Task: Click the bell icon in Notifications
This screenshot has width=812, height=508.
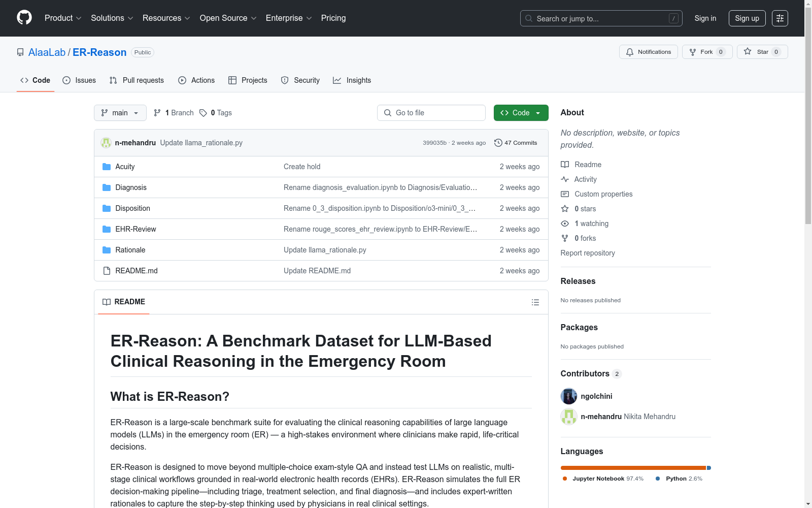Action: pyautogui.click(x=630, y=52)
